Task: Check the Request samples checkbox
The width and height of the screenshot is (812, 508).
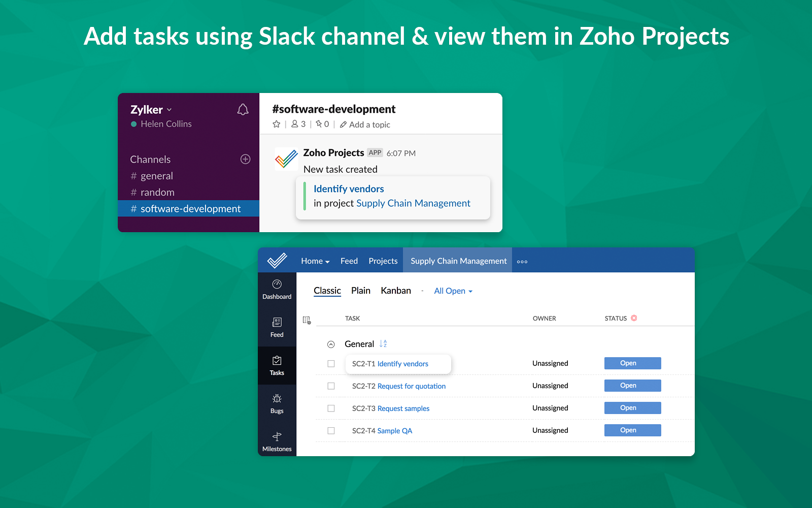Action: (x=331, y=408)
